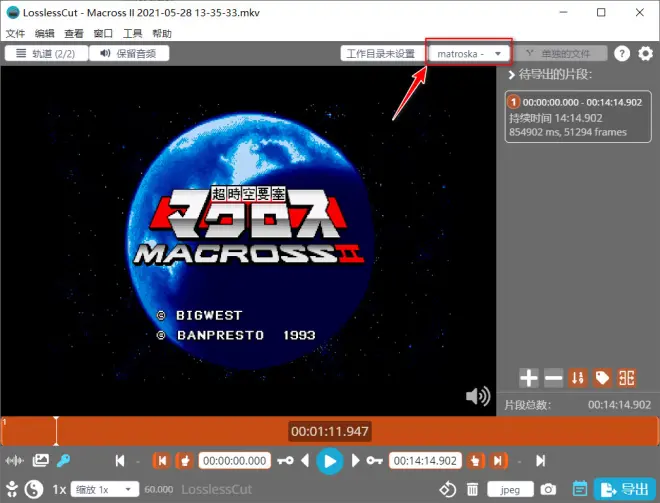
Task: Open the 工具 menu
Action: [132, 34]
